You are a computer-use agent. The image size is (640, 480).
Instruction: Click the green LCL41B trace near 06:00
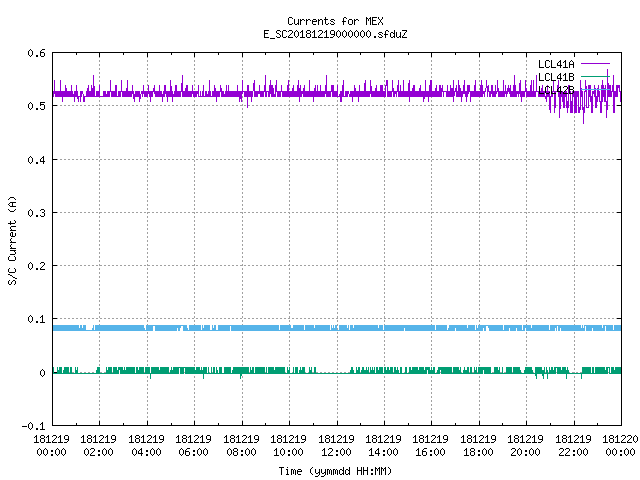coord(194,371)
